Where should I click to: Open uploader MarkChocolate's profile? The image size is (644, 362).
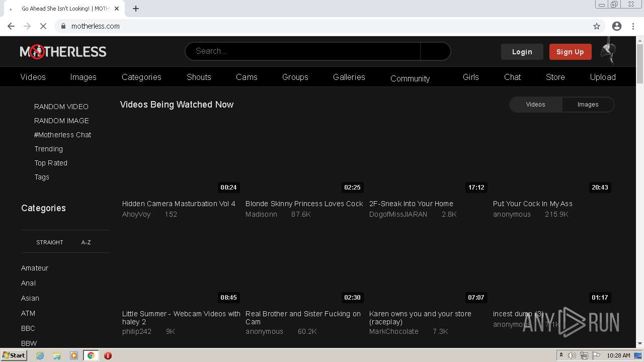pos(394,331)
